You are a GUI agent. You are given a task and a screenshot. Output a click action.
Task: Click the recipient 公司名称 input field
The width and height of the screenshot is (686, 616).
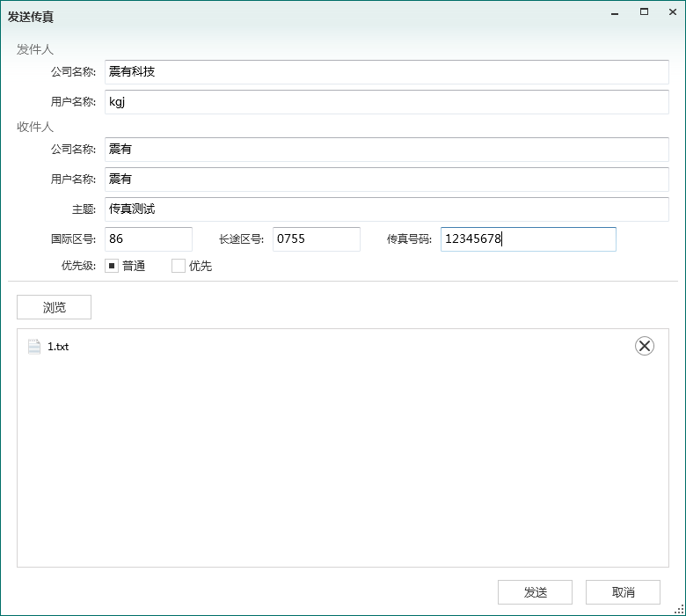[x=386, y=150]
